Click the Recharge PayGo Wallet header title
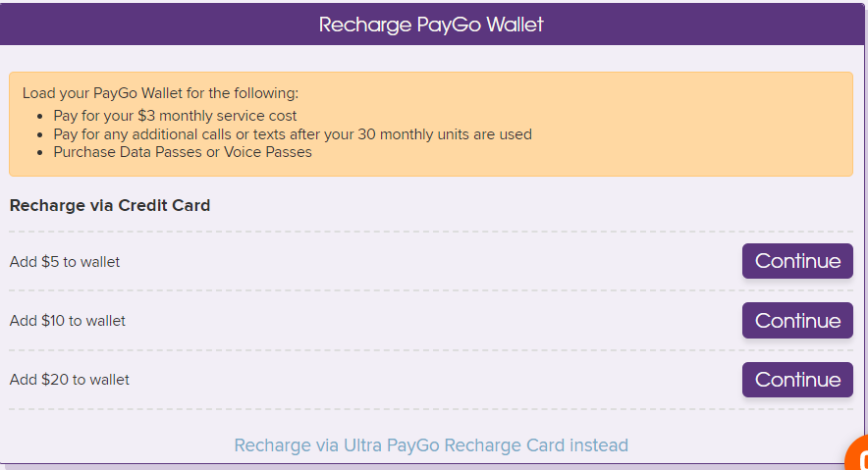 click(x=431, y=25)
